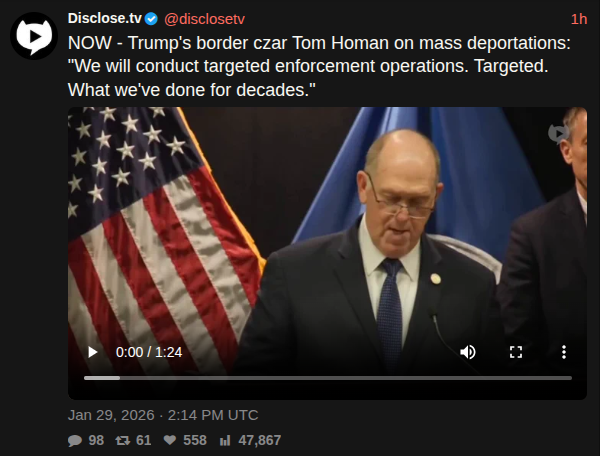Viewport: 600px width, 456px height.
Task: Like the post with the heart icon
Action: [x=170, y=440]
